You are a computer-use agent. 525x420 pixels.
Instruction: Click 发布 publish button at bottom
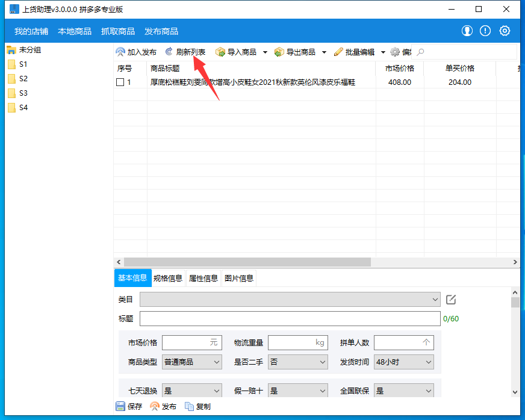(163, 407)
